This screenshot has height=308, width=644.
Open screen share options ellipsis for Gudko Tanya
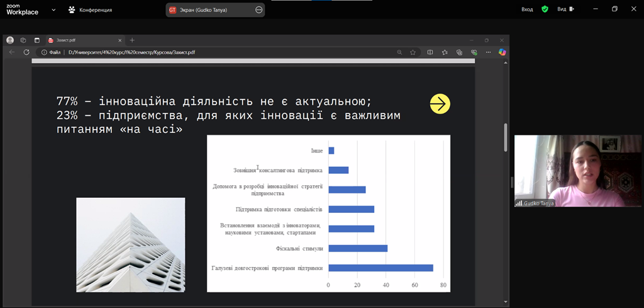click(x=259, y=10)
